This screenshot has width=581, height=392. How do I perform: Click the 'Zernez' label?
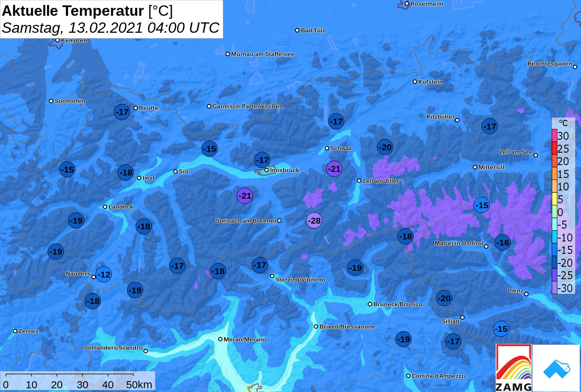pos(29,331)
